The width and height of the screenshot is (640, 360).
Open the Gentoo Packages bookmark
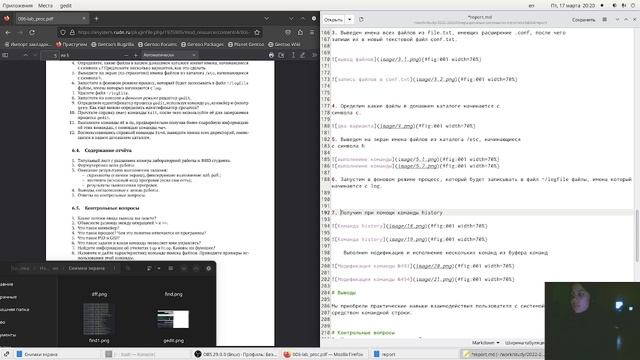point(202,44)
